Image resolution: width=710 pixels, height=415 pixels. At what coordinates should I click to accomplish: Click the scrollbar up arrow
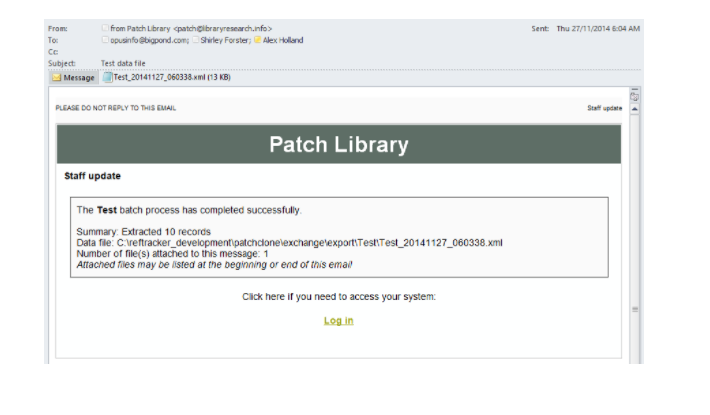click(x=635, y=109)
